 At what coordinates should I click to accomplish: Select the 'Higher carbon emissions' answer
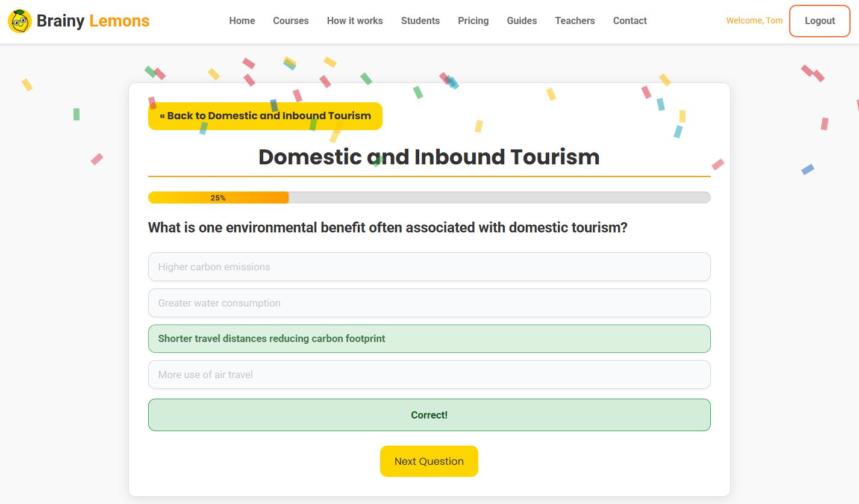(429, 267)
